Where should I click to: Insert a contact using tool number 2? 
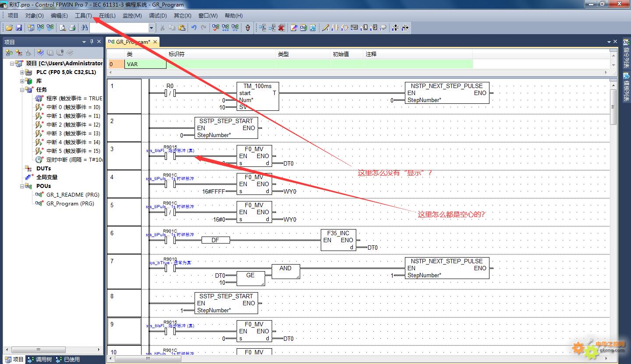(x=335, y=28)
